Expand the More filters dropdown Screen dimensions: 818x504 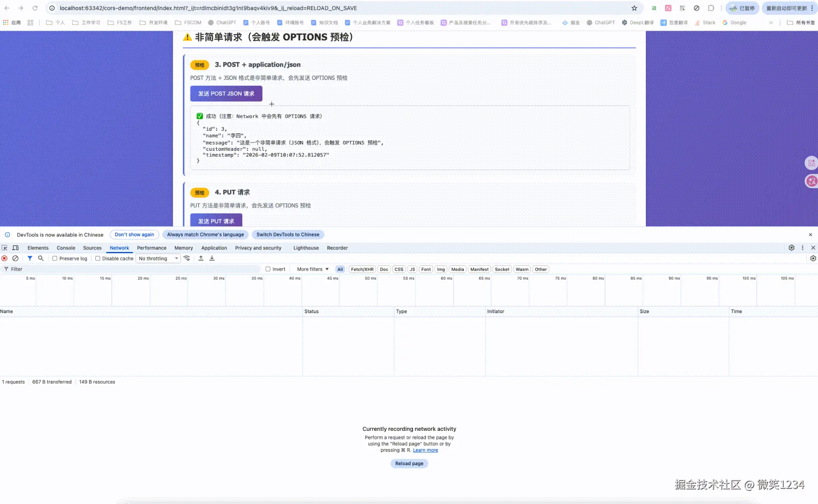(x=313, y=269)
